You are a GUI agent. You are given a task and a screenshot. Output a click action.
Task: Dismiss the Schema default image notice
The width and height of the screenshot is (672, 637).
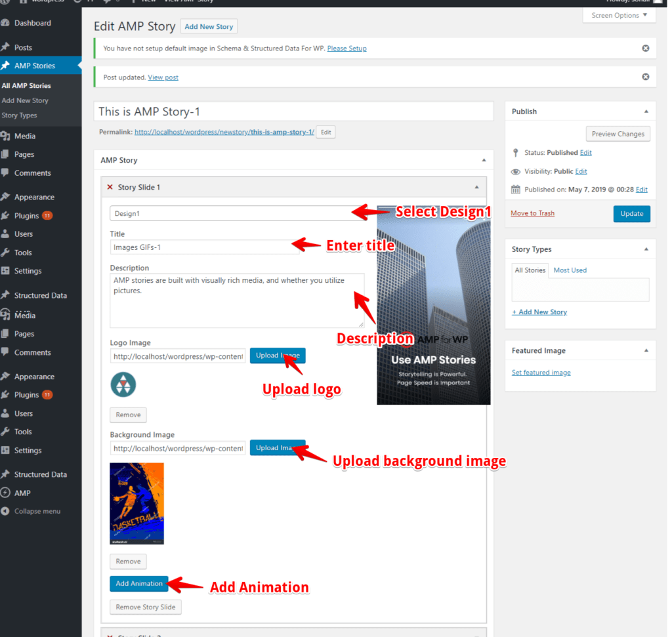coord(646,49)
